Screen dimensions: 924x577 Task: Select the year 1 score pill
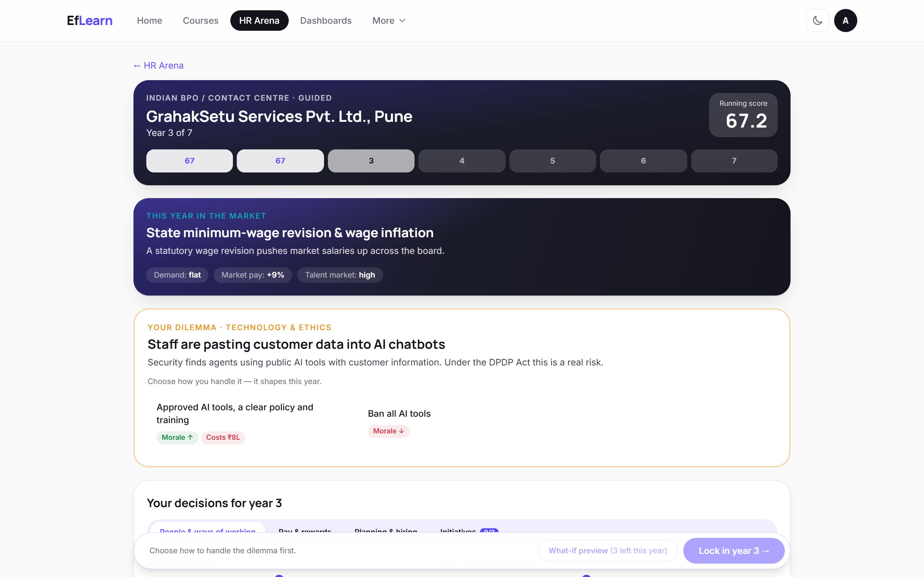coord(189,161)
